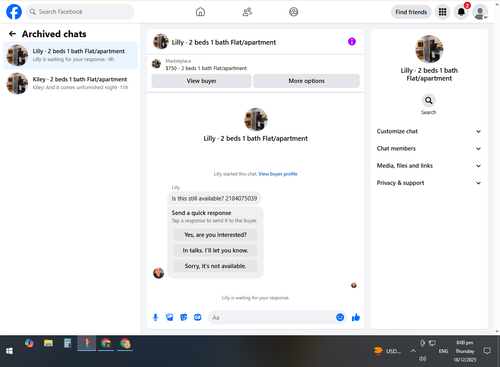The height and width of the screenshot is (367, 500).
Task: Click the message 'Is this still available? 2184075039'
Action: tap(214, 198)
